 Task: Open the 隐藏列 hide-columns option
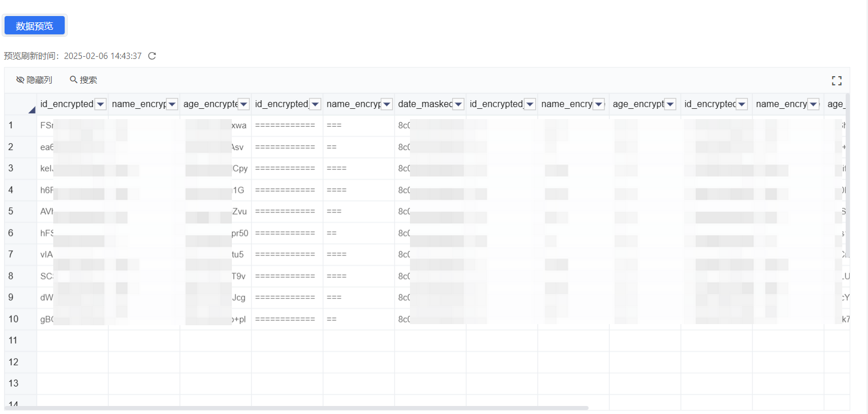tap(34, 80)
